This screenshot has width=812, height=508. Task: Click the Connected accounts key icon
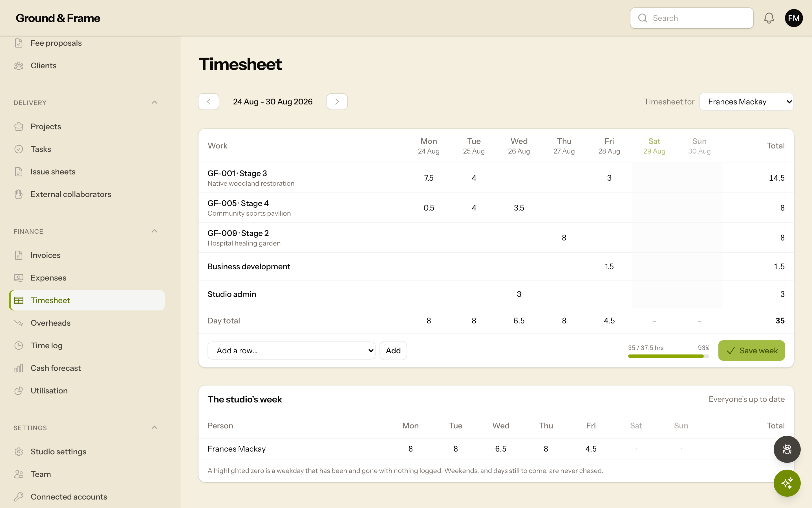pyautogui.click(x=19, y=497)
